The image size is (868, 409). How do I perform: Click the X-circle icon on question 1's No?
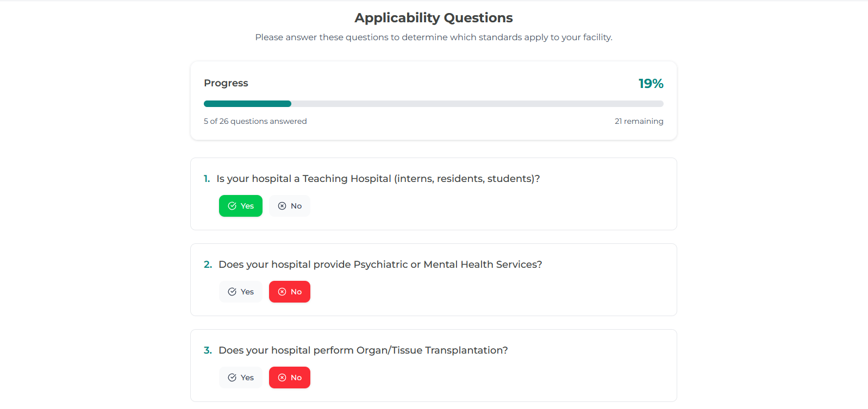click(x=282, y=206)
